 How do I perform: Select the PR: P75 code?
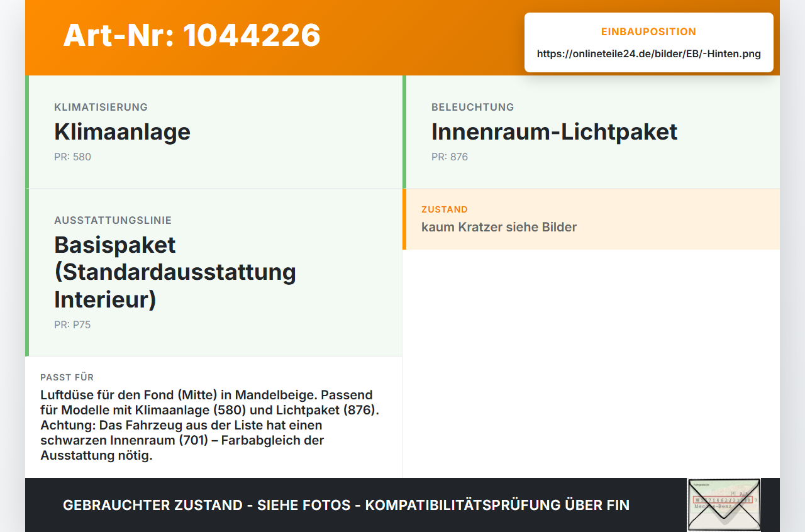click(x=72, y=325)
